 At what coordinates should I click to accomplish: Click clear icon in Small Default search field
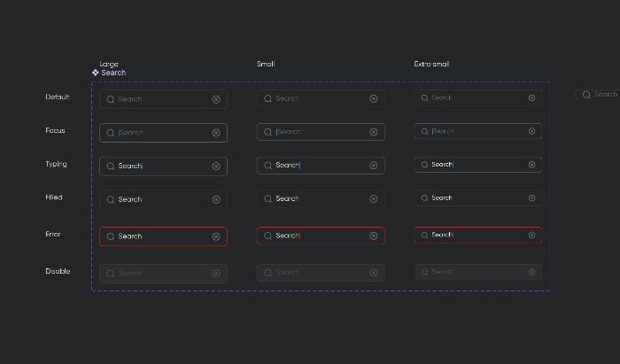tap(374, 99)
